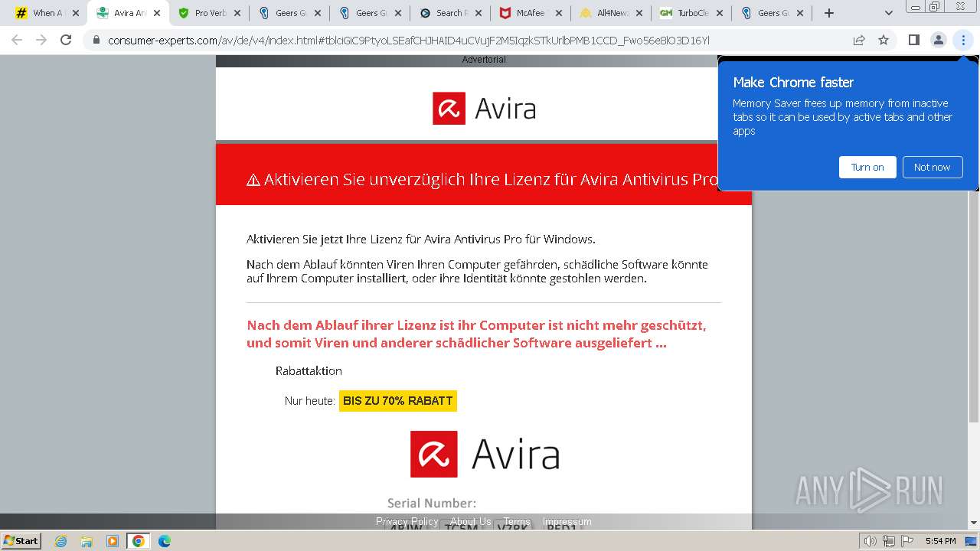Toggle the browser side panel
This screenshot has width=980, height=551.
click(913, 40)
